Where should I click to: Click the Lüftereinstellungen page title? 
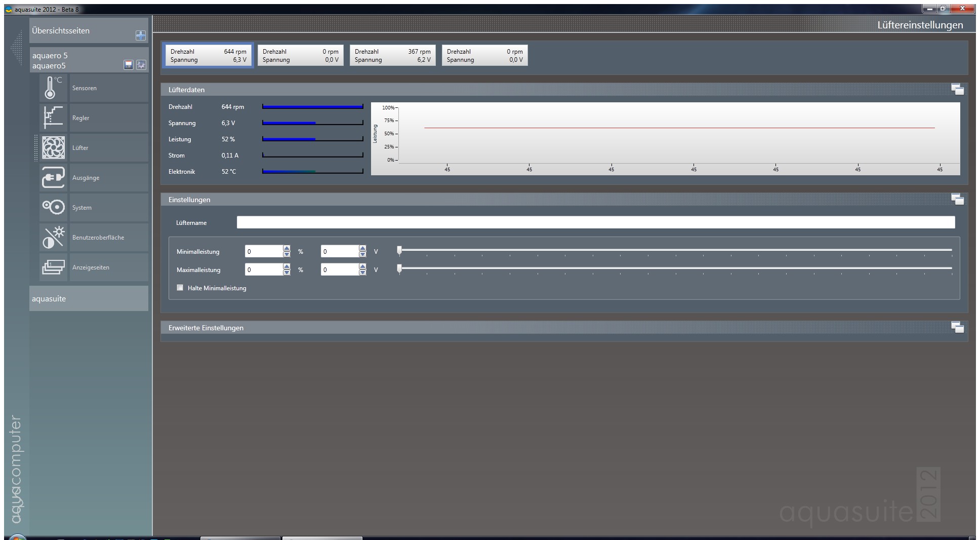pyautogui.click(x=920, y=25)
